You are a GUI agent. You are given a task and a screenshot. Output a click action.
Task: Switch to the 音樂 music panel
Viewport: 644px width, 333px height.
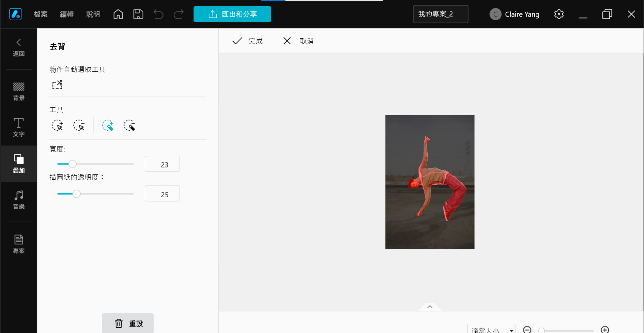pos(19,200)
